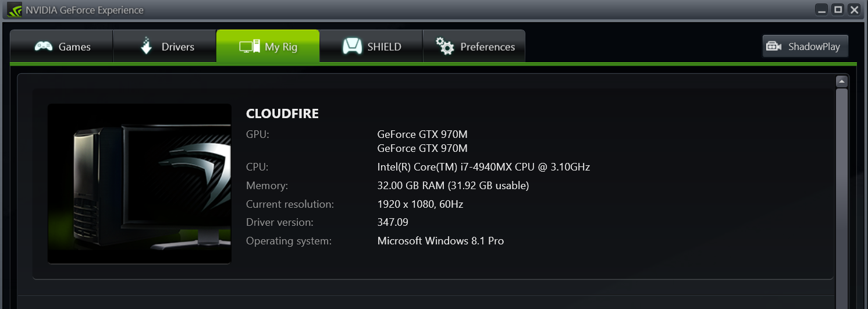Click the CLOUDFIRE rig name heading

point(282,113)
